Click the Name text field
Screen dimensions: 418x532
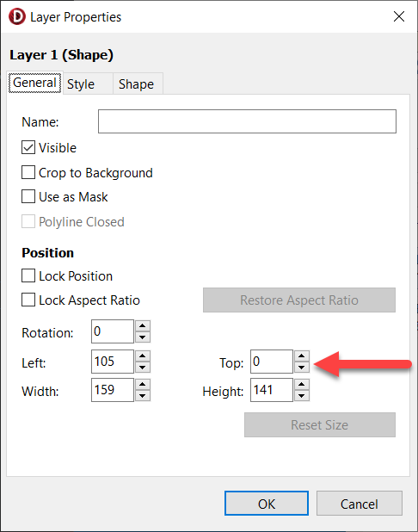[247, 121]
